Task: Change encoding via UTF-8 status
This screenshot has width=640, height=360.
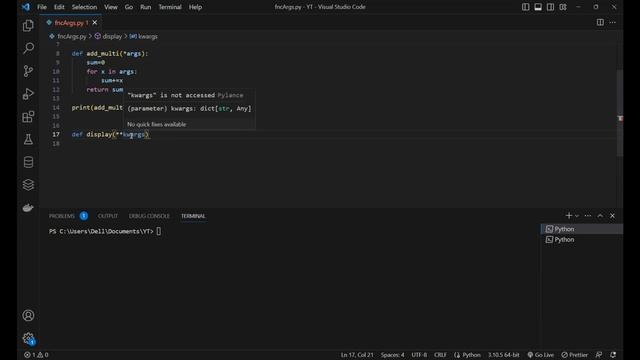Action: point(419,355)
